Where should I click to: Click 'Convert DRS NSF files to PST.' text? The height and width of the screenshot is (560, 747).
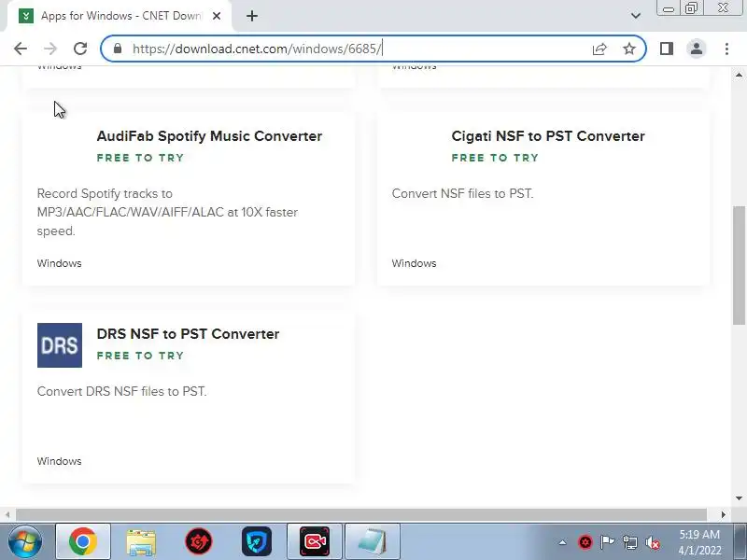(x=122, y=391)
